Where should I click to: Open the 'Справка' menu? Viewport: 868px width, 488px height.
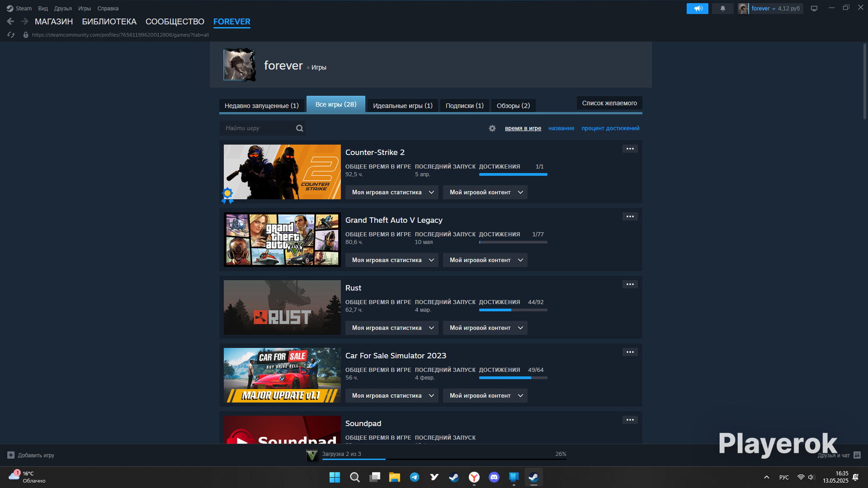(108, 8)
